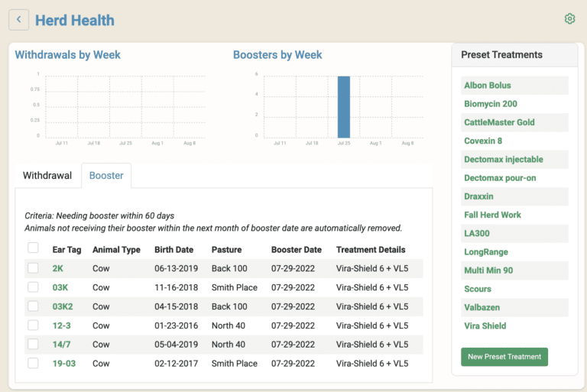Click the blue Jul 25 booster bar
587x392 pixels.
[344, 107]
